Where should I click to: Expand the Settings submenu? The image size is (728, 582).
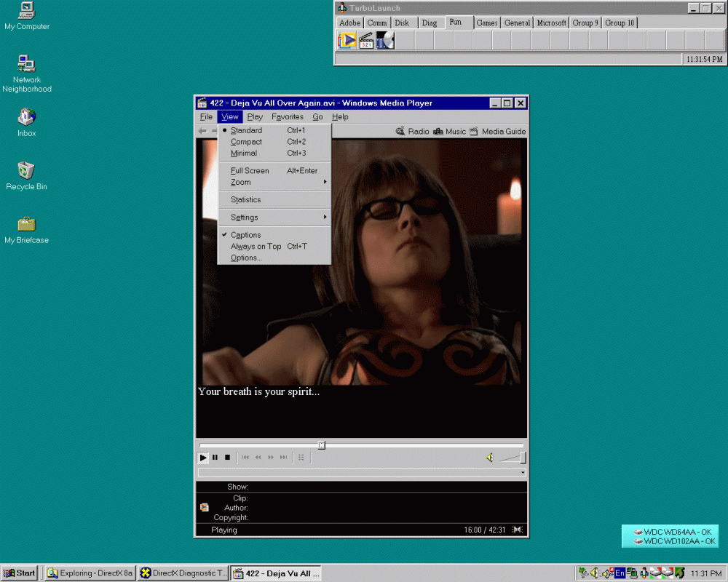(244, 217)
